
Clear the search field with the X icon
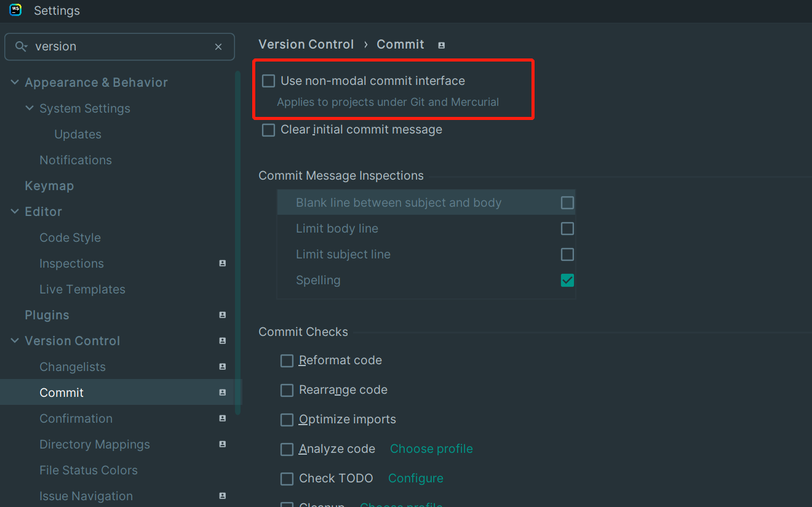click(218, 47)
